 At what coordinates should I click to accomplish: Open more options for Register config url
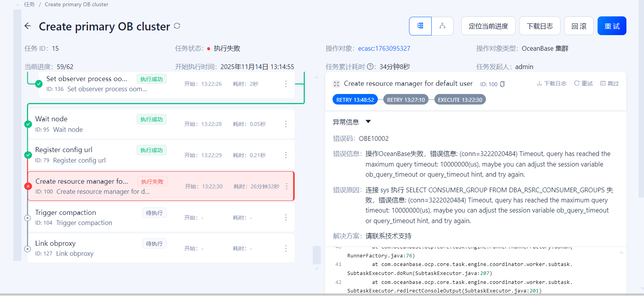tap(286, 155)
